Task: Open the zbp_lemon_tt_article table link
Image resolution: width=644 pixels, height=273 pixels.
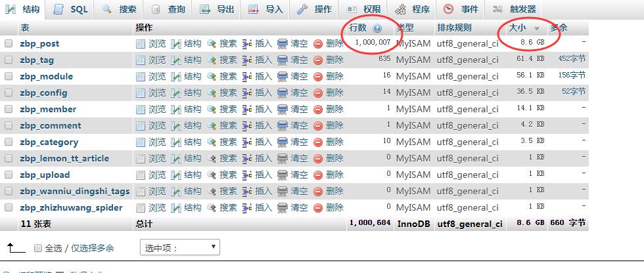Action: coord(64,159)
